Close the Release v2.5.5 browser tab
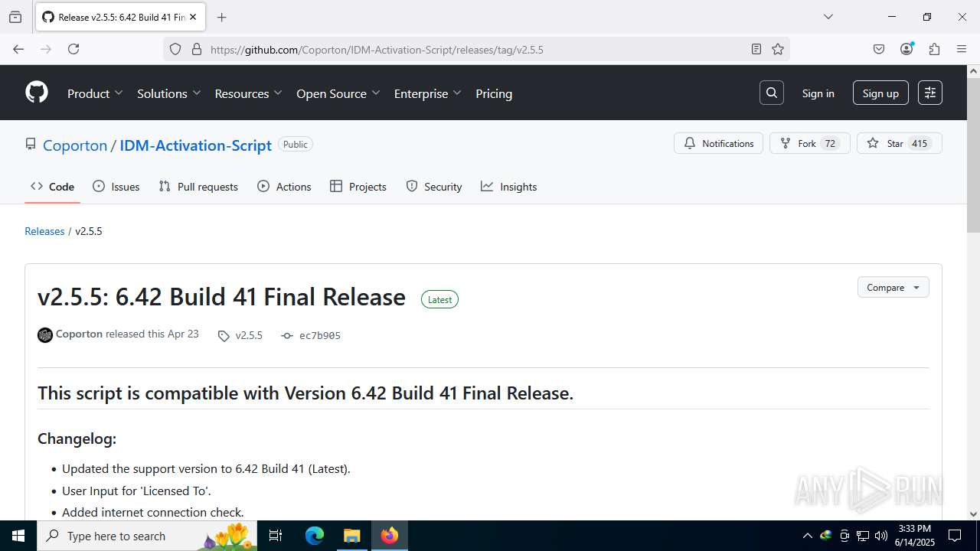 [193, 17]
